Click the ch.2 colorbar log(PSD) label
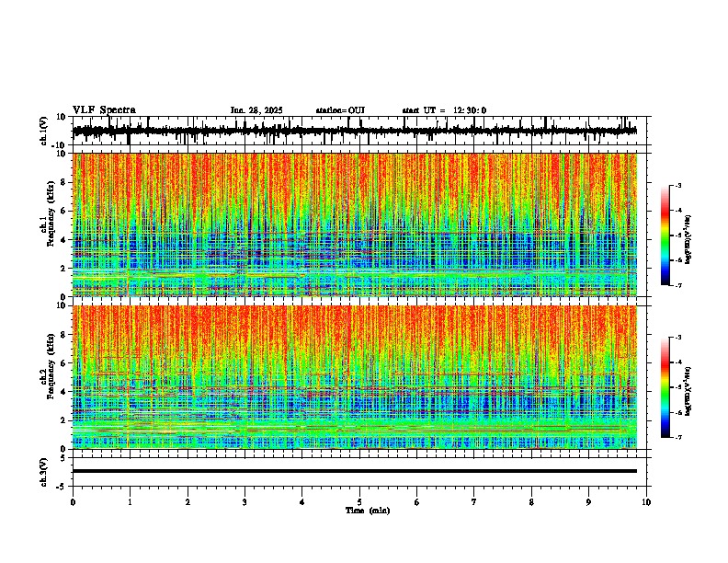728x563 pixels. [x=688, y=391]
